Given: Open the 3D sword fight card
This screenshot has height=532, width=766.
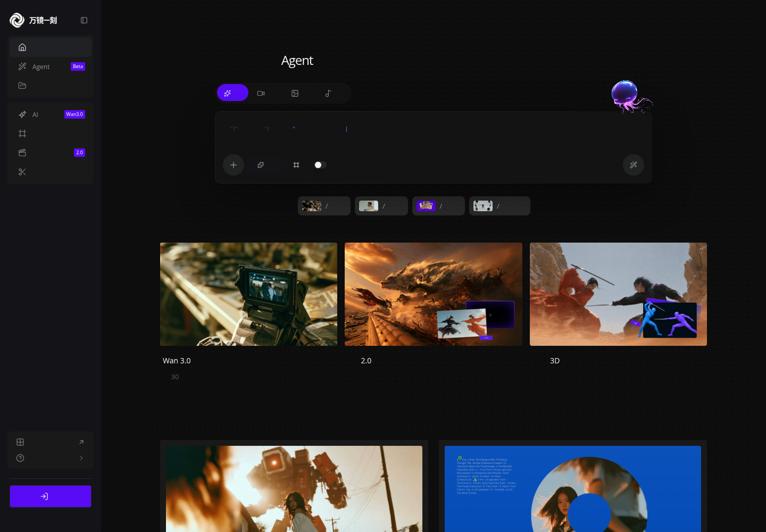Looking at the screenshot, I should coord(618,294).
